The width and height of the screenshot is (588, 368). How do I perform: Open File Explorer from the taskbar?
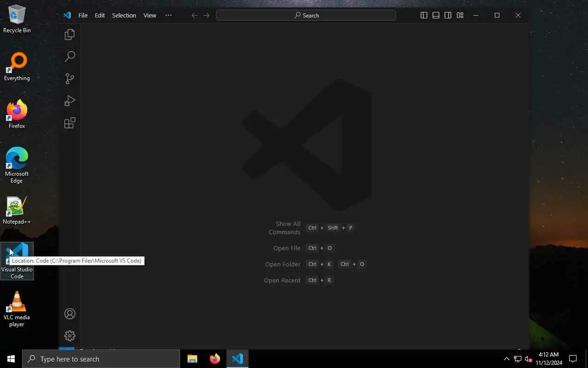pos(192,359)
